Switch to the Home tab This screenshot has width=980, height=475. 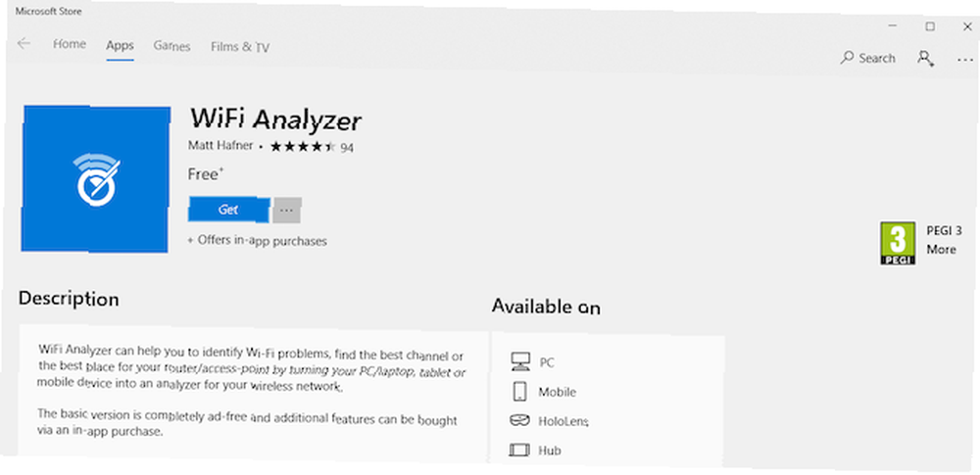click(x=70, y=44)
